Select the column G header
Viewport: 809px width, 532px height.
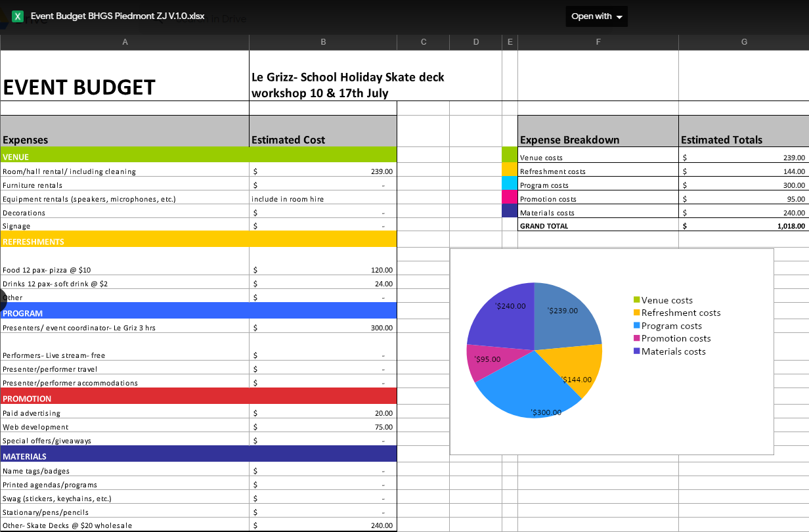pos(743,42)
